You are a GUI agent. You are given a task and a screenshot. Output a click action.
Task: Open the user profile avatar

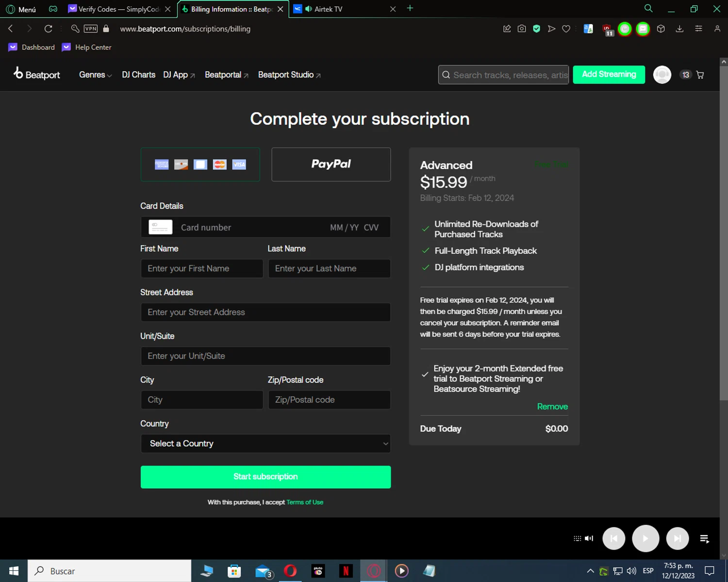coord(662,75)
